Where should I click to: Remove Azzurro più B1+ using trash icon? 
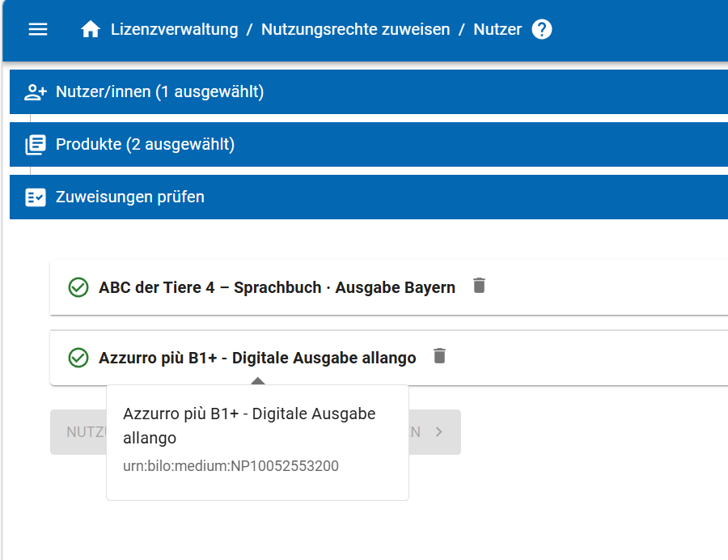(x=439, y=356)
